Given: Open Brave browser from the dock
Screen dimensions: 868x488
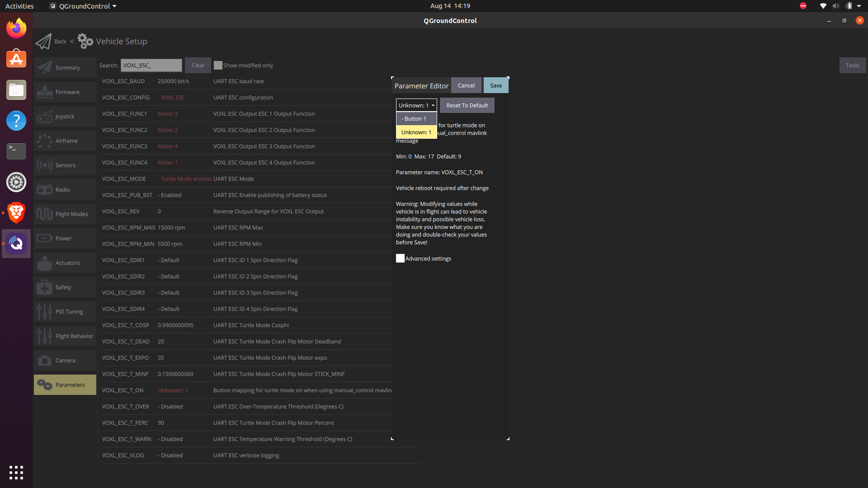Looking at the screenshot, I should click(16, 213).
